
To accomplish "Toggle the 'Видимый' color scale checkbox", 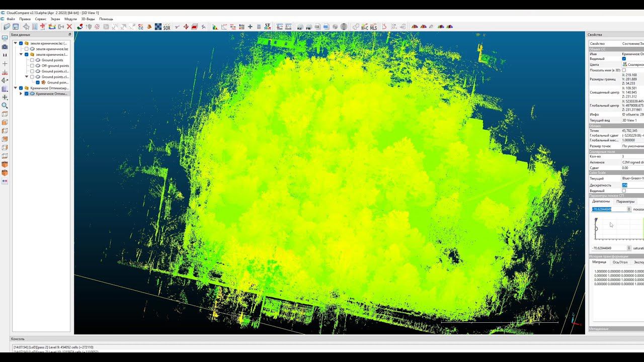I will 624,191.
